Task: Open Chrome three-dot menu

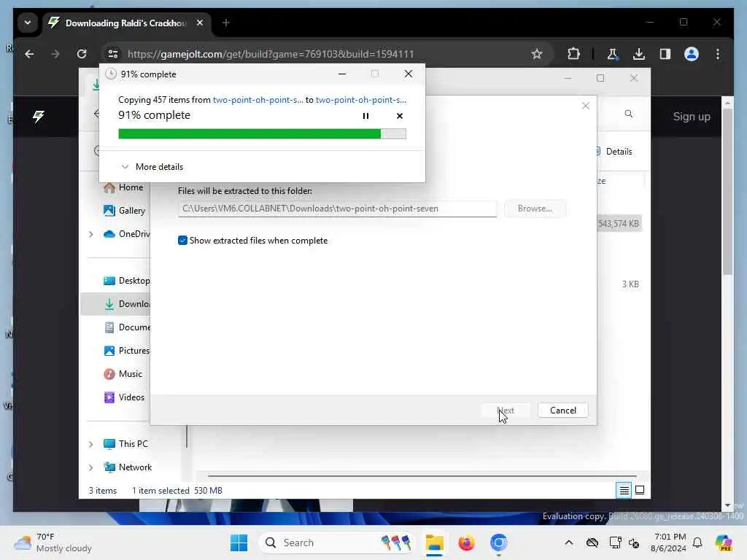Action: coord(718,54)
